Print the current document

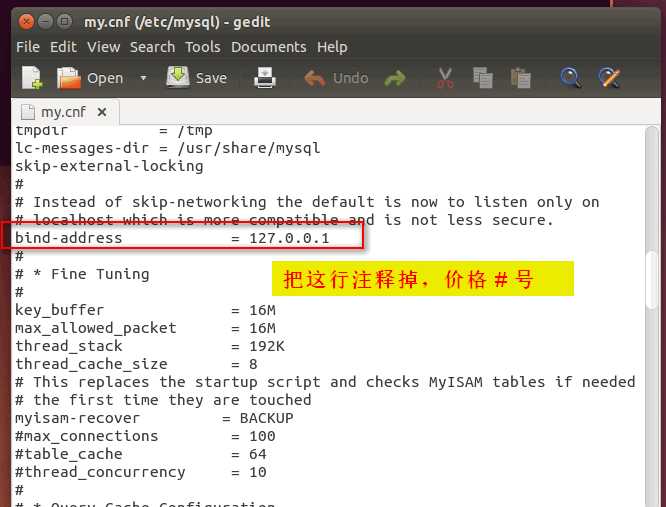pyautogui.click(x=265, y=78)
